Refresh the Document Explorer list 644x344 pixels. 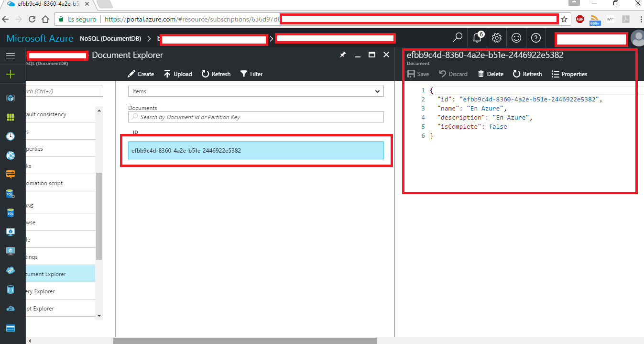coord(216,74)
